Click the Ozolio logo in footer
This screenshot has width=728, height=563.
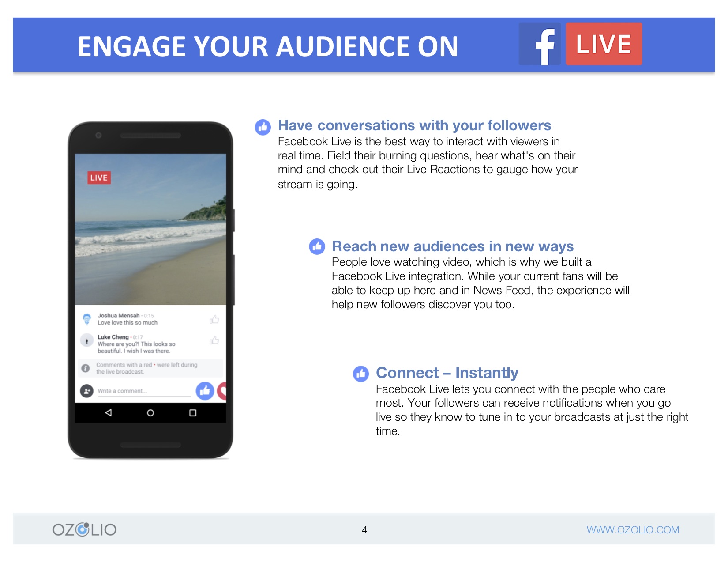(84, 529)
